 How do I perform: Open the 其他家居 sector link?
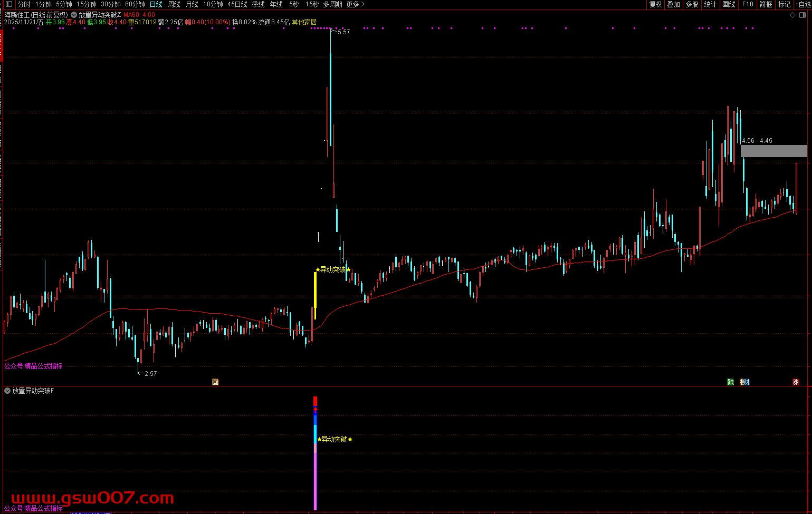(304, 22)
